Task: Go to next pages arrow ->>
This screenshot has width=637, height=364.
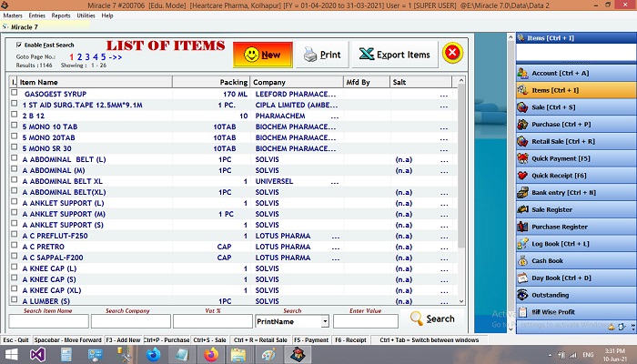Action: (x=116, y=57)
